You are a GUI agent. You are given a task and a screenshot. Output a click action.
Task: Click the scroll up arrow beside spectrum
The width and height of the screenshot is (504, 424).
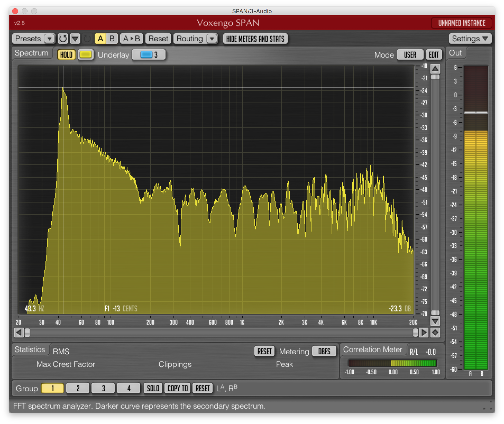435,69
